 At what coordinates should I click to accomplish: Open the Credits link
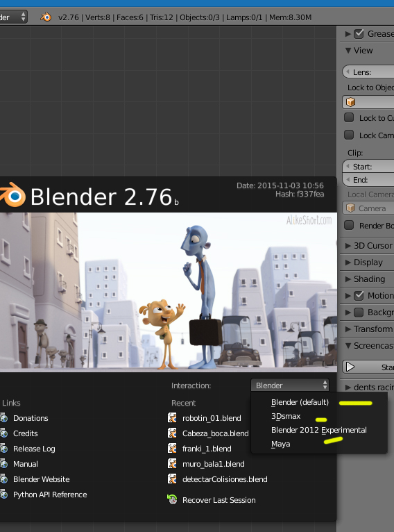[26, 433]
